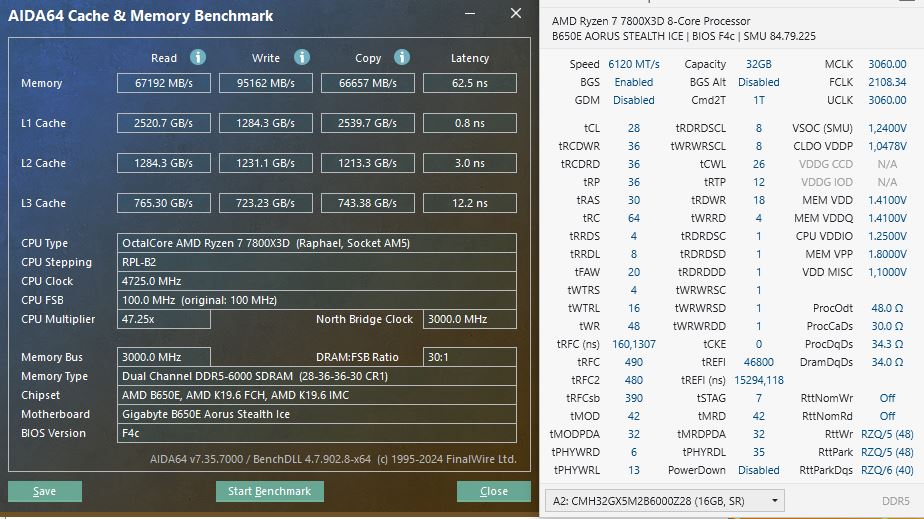This screenshot has width=924, height=519.
Task: Click tREFI value 46800
Action: pos(758,362)
